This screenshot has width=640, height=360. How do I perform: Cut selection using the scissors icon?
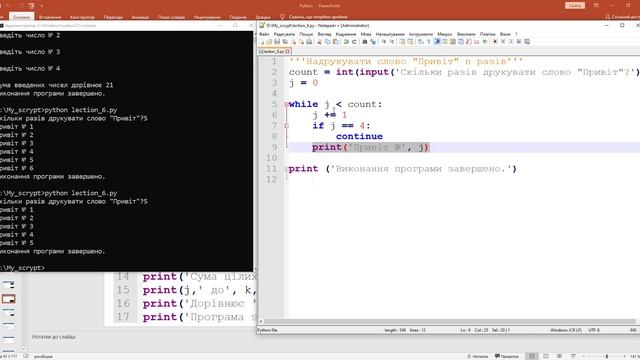(x=319, y=42)
